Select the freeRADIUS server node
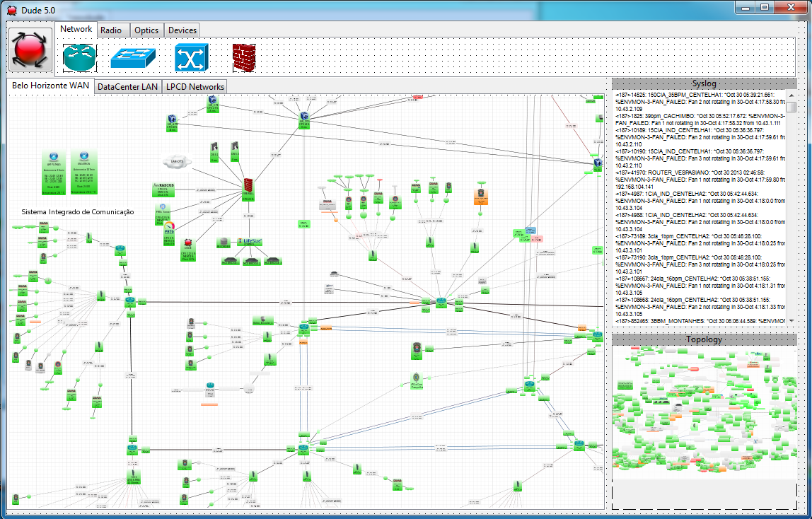 tap(163, 189)
